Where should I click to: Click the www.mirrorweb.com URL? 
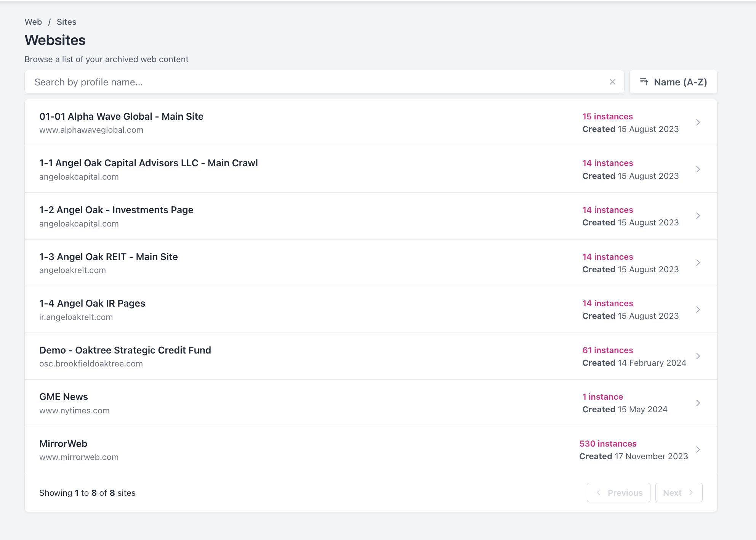(x=79, y=457)
